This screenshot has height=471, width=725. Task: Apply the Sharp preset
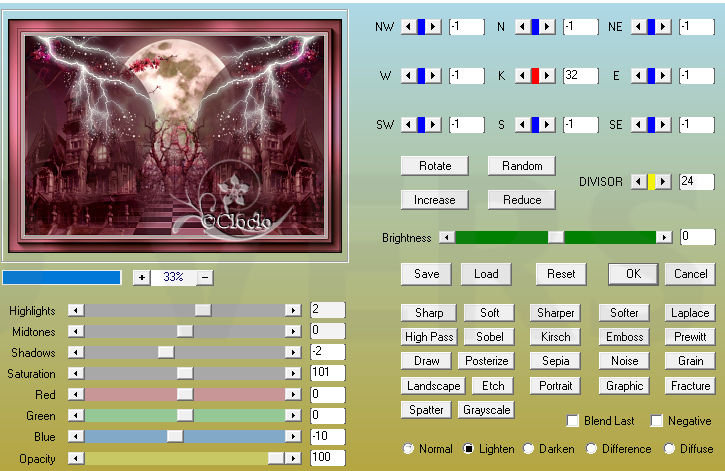(429, 313)
